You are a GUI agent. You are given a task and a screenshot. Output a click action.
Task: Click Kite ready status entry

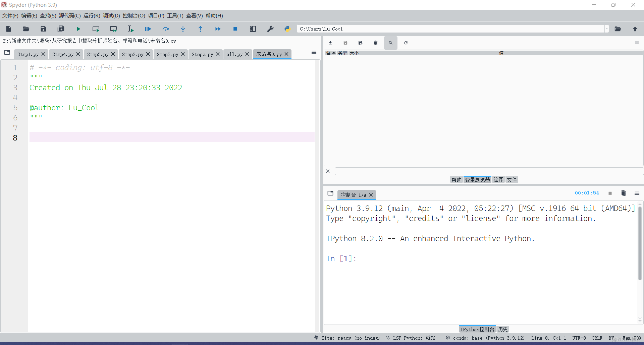(347, 338)
